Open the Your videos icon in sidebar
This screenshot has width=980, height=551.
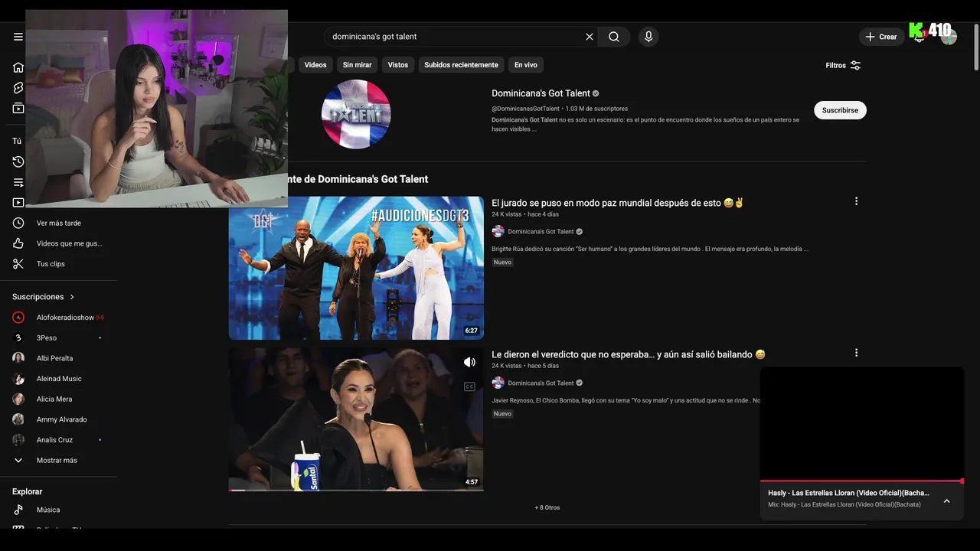(x=18, y=203)
